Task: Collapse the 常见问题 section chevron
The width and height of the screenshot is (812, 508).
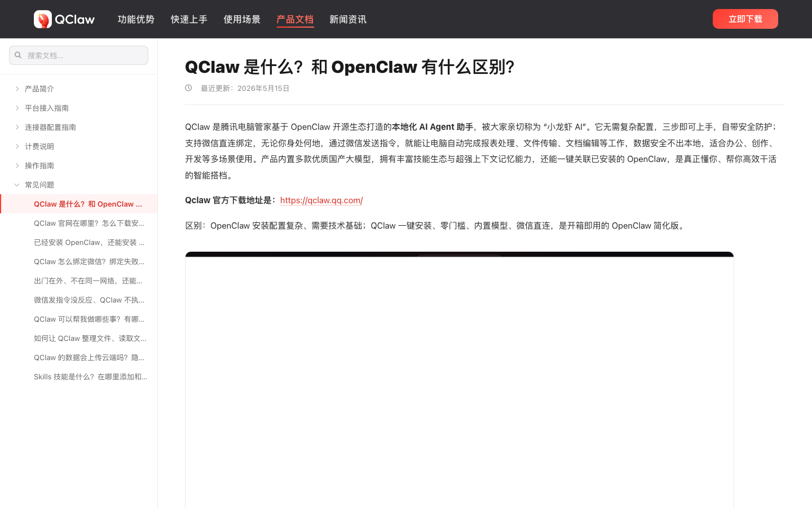Action: 17,185
